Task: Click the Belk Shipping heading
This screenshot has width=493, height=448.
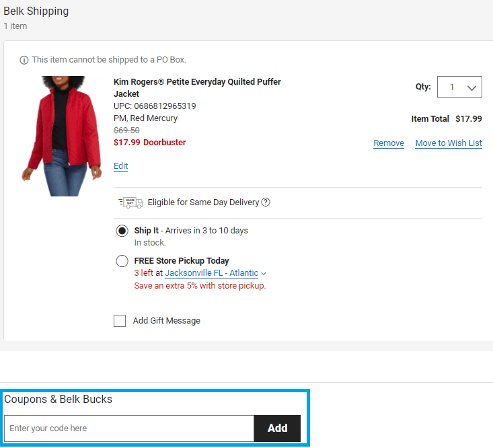Action: tap(36, 11)
